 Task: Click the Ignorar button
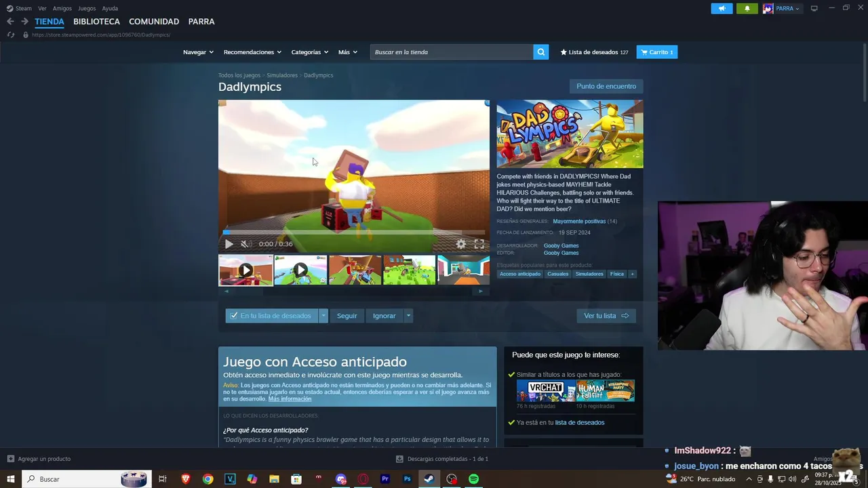click(384, 316)
